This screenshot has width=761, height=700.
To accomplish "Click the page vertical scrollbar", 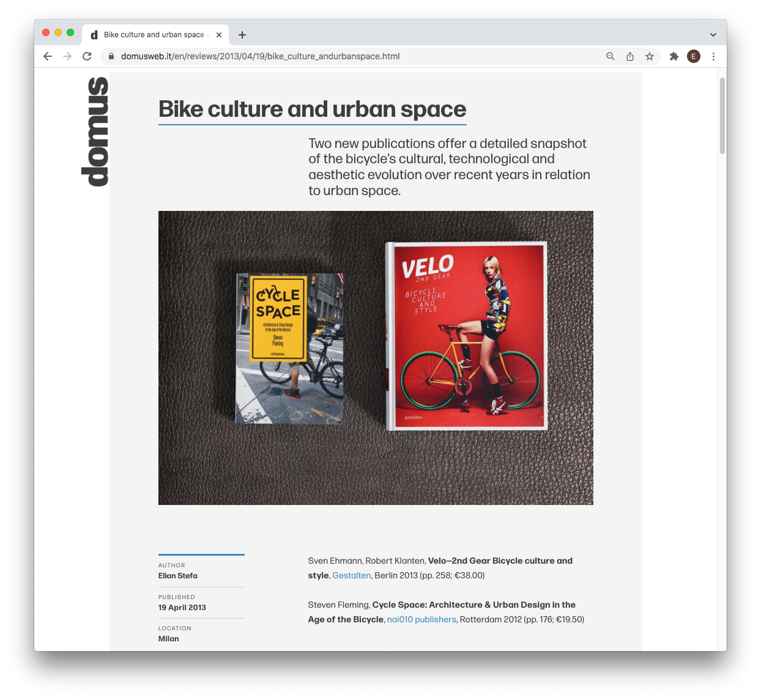I will 722,359.
